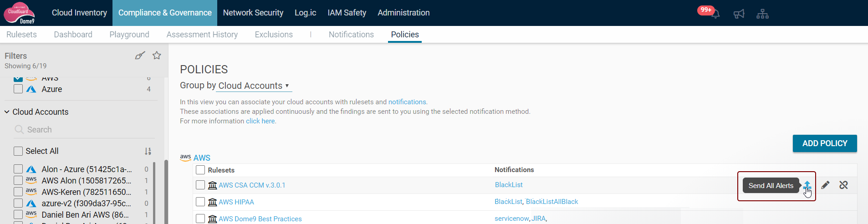Open the AWS CSA CCM v.3.0.1 ruleset link

252,185
